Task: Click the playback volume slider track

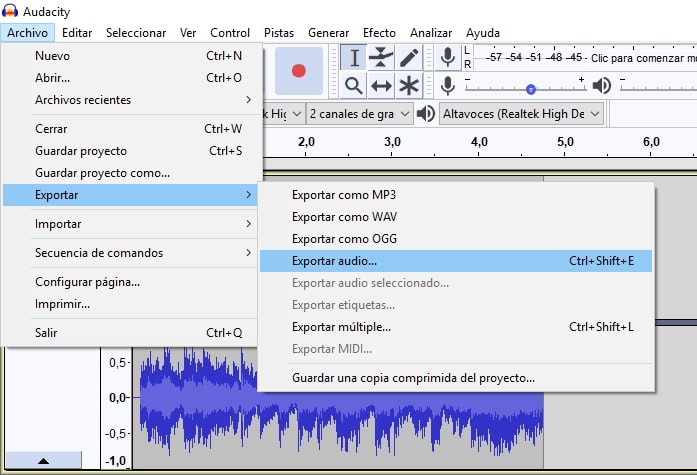Action: point(658,89)
